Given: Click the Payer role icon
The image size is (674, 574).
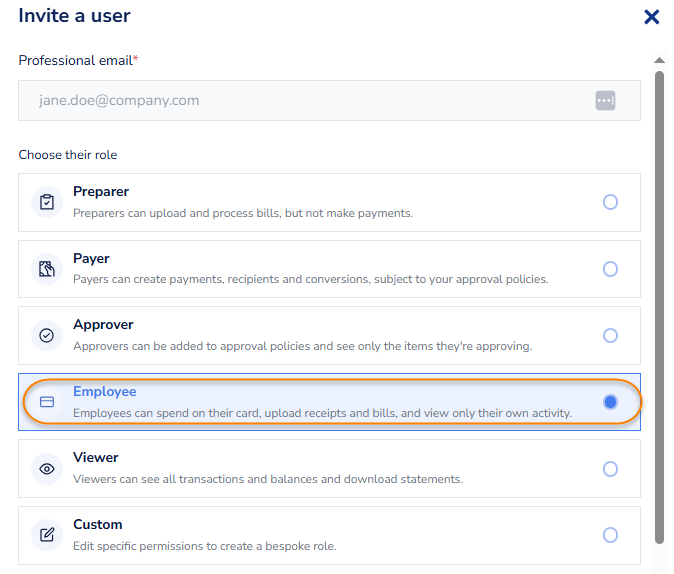Looking at the screenshot, I should tap(46, 269).
